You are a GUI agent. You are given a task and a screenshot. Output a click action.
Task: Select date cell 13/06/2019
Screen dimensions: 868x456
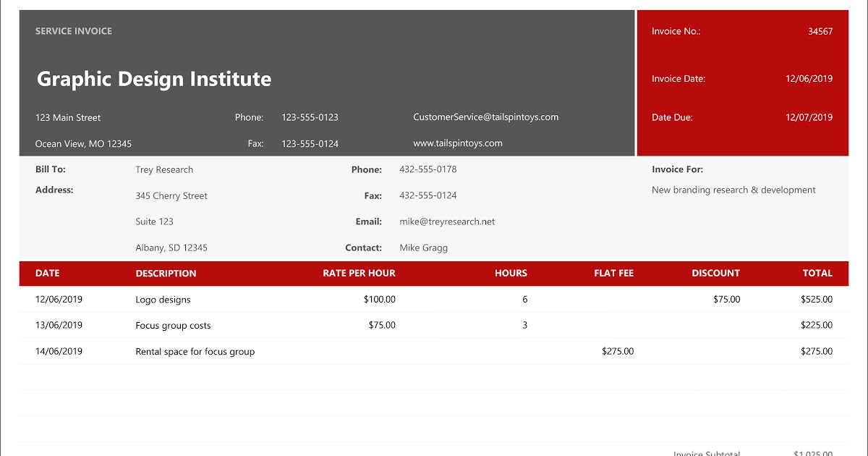click(x=59, y=325)
